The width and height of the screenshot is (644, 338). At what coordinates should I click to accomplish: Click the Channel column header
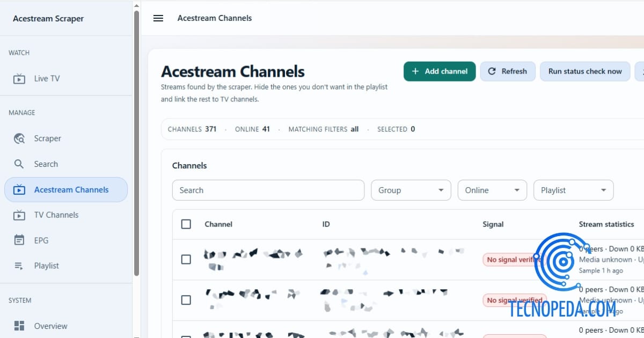(218, 224)
